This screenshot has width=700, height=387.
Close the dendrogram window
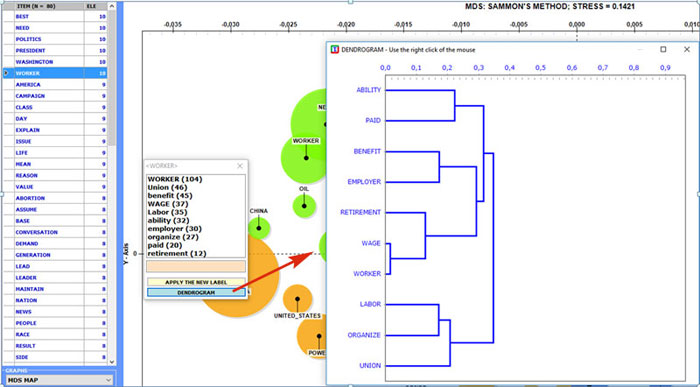(x=687, y=49)
